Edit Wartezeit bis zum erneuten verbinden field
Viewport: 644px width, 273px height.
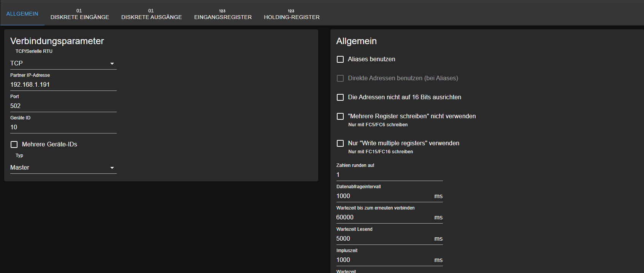384,217
